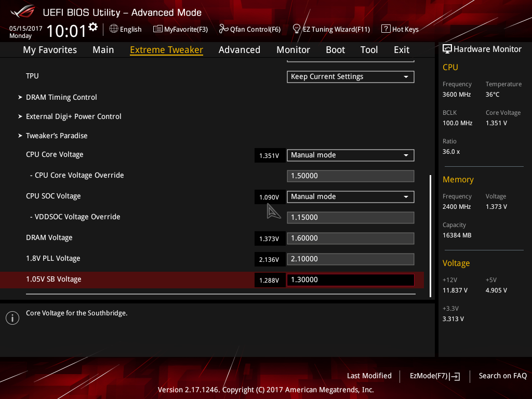Image resolution: width=532 pixels, height=399 pixels.
Task: Click 1.8V PLL Voltage input field
Action: [351, 259]
